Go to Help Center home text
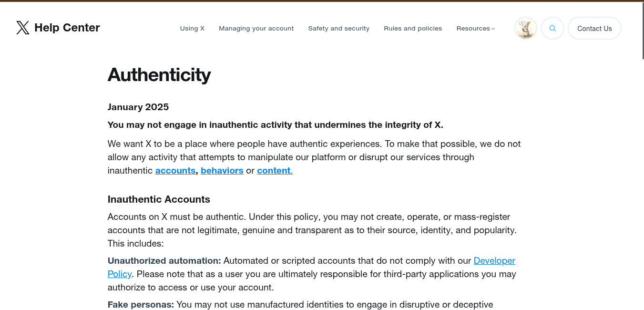The width and height of the screenshot is (644, 310). (x=67, y=28)
